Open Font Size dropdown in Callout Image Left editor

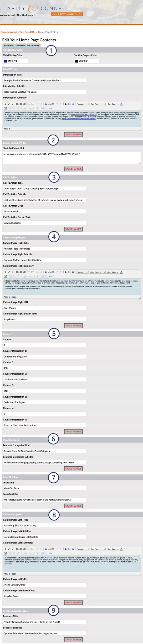pyautogui.click(x=112, y=549)
